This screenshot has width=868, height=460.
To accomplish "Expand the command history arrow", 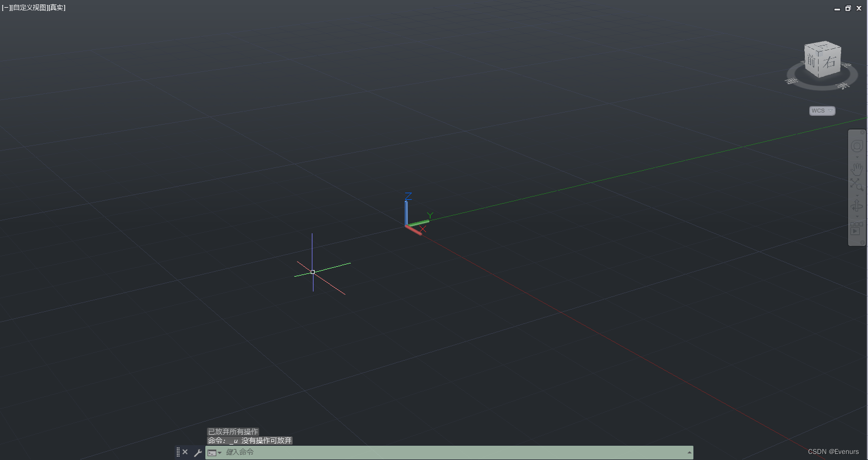I will click(689, 452).
